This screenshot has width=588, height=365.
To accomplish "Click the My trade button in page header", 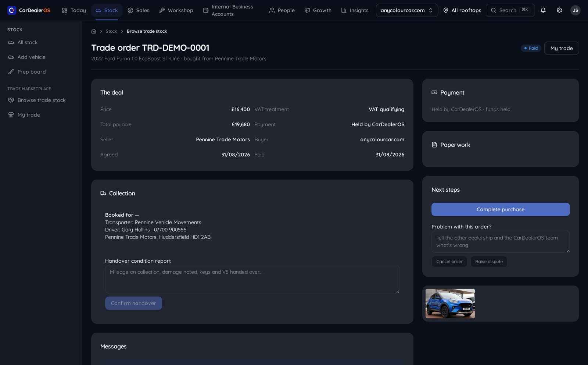I will (562, 48).
